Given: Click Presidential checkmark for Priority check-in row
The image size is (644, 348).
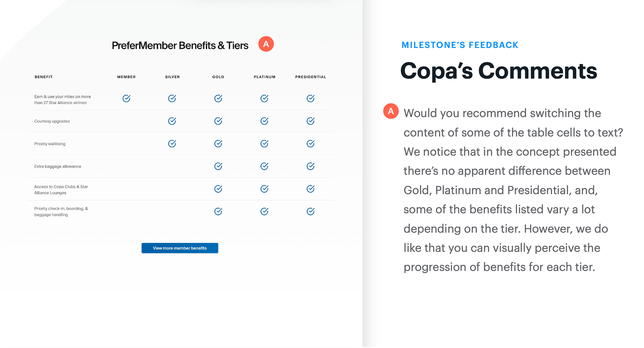Looking at the screenshot, I should pyautogui.click(x=311, y=211).
